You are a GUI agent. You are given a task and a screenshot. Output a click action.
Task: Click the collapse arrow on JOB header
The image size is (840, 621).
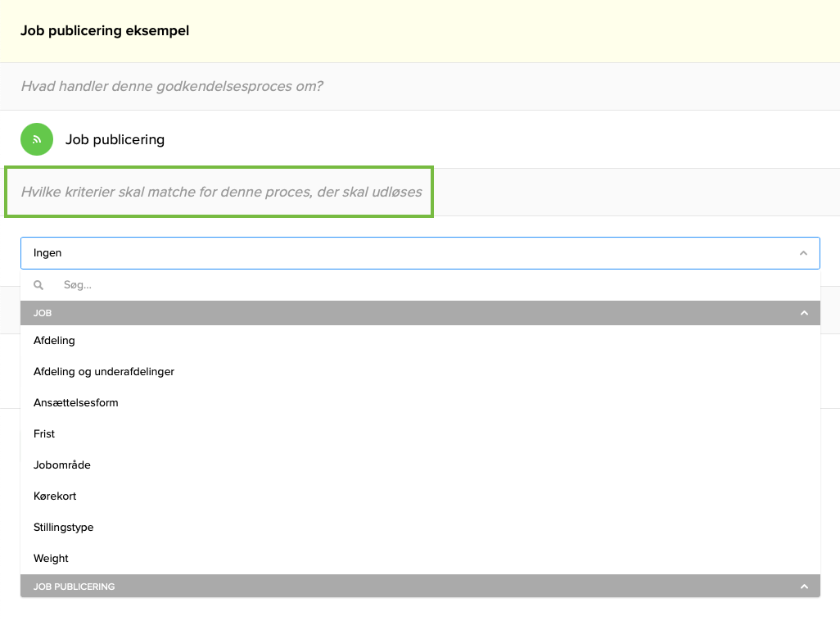coord(805,313)
